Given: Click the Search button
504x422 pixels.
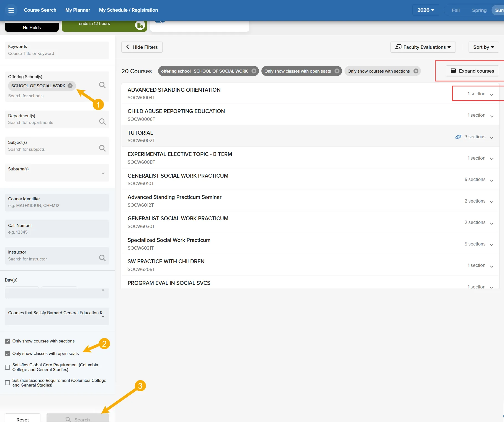Looking at the screenshot, I should click(x=78, y=418).
